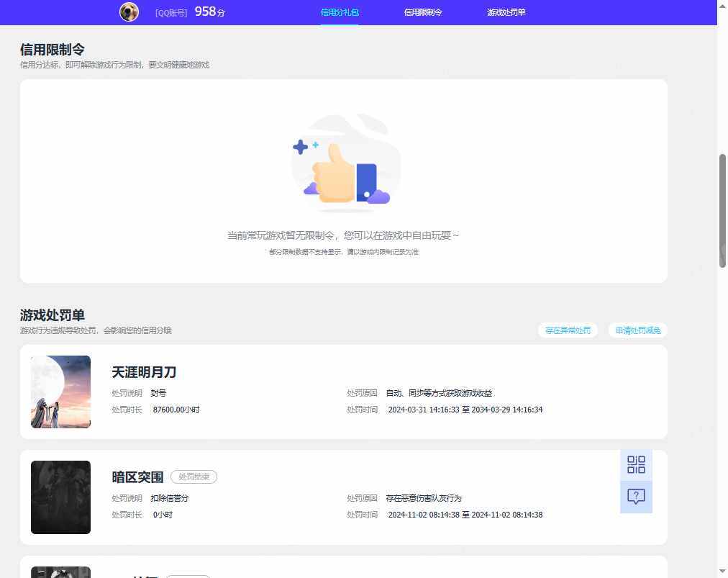728x578 pixels.
Task: Switch to 信用限制令 tab
Action: pyautogui.click(x=422, y=12)
